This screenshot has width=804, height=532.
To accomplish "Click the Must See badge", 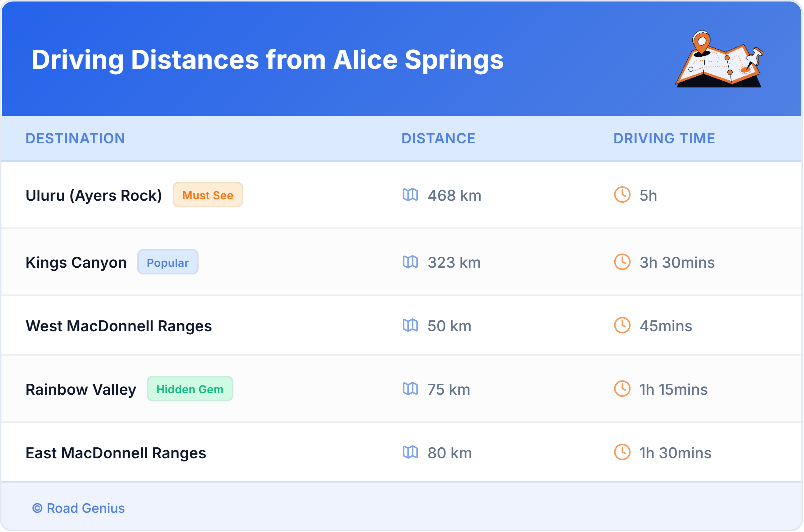I will (208, 195).
